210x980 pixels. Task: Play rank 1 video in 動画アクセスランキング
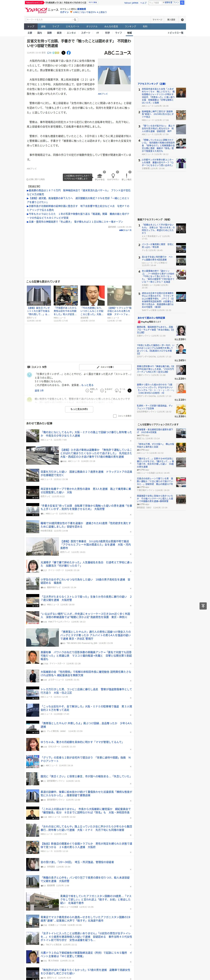(181, 228)
